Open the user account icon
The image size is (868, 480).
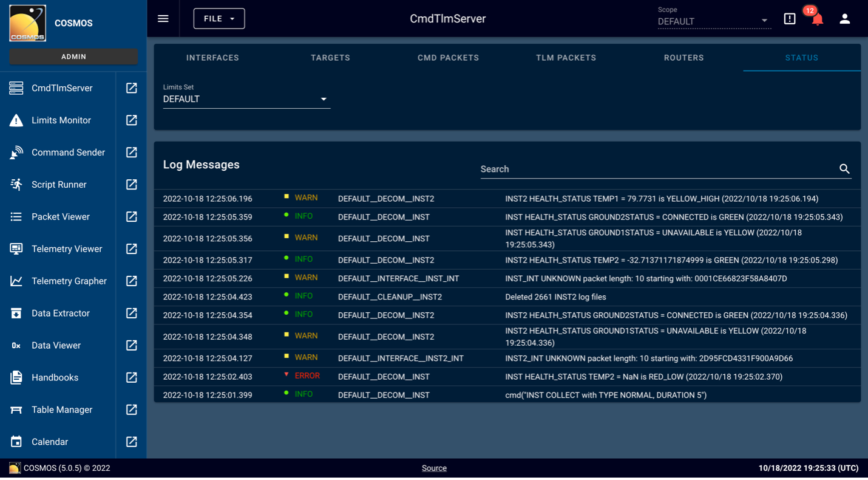[844, 19]
